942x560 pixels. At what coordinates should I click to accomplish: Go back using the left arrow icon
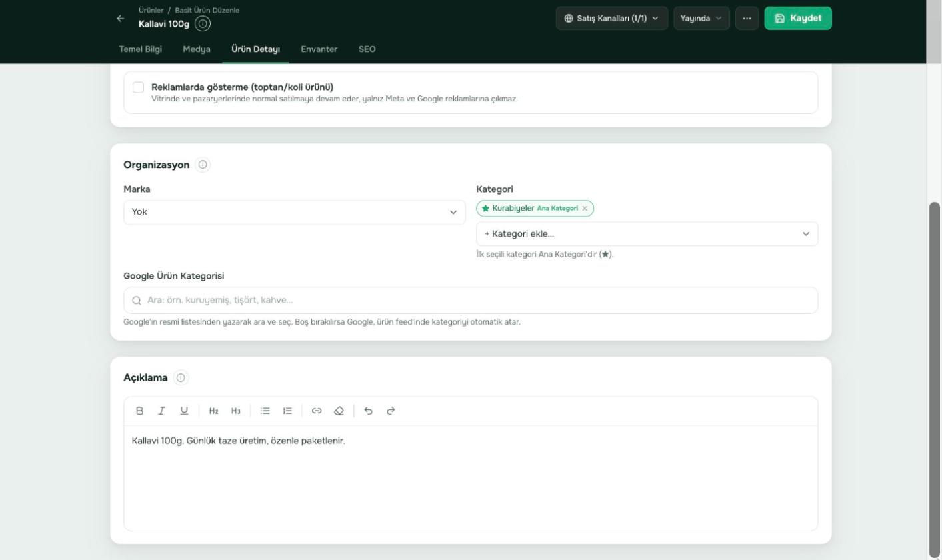click(x=120, y=19)
